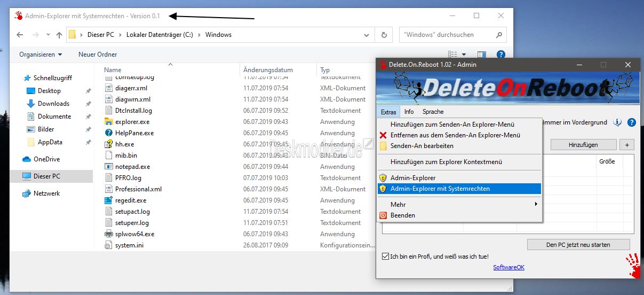Click the refresh button next to the address bar
The height and width of the screenshot is (295, 644).
[384, 35]
